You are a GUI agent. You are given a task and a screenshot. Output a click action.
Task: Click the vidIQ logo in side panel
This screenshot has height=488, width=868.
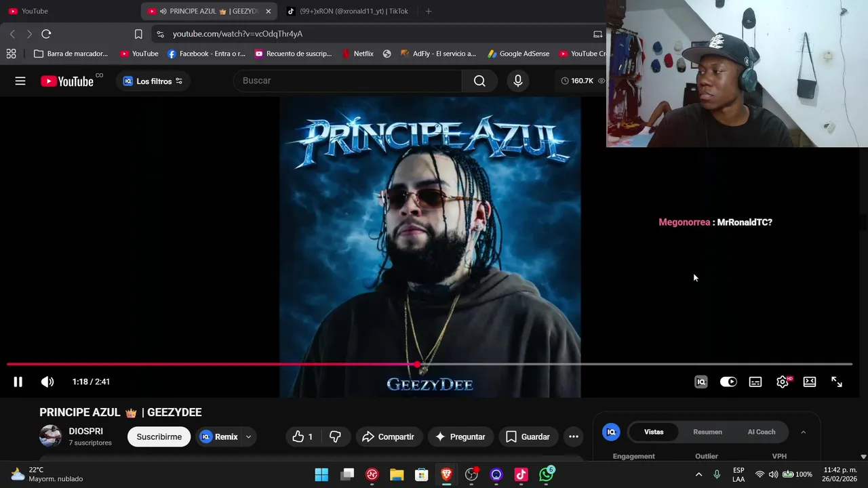[611, 432]
